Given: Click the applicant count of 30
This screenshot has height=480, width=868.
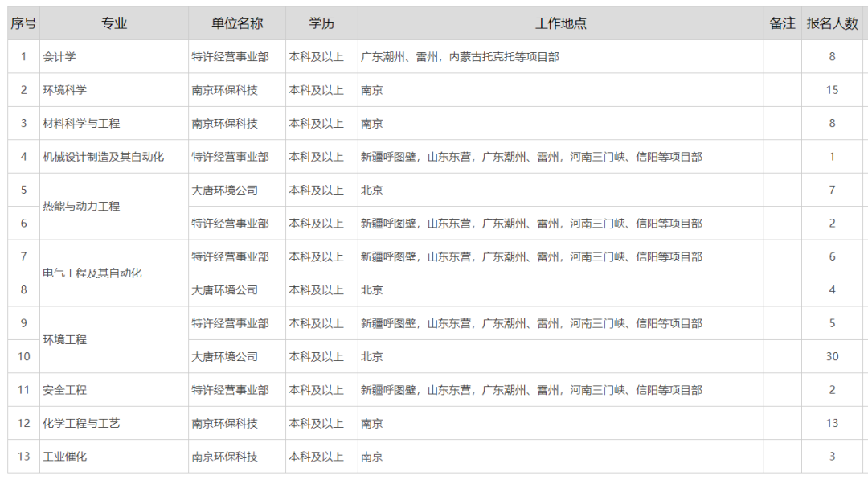Looking at the screenshot, I should pyautogui.click(x=832, y=356).
